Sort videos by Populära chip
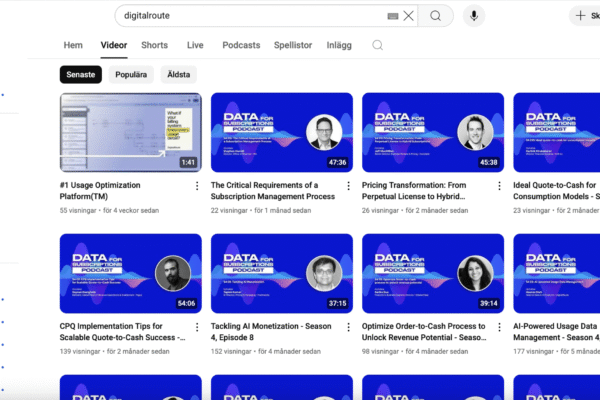The width and height of the screenshot is (600, 400). coord(131,74)
